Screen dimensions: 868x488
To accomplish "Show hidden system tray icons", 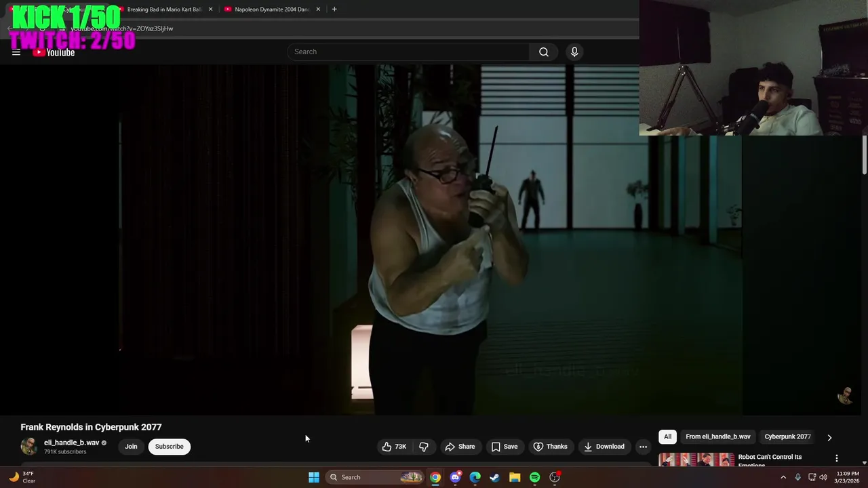I will (x=783, y=477).
